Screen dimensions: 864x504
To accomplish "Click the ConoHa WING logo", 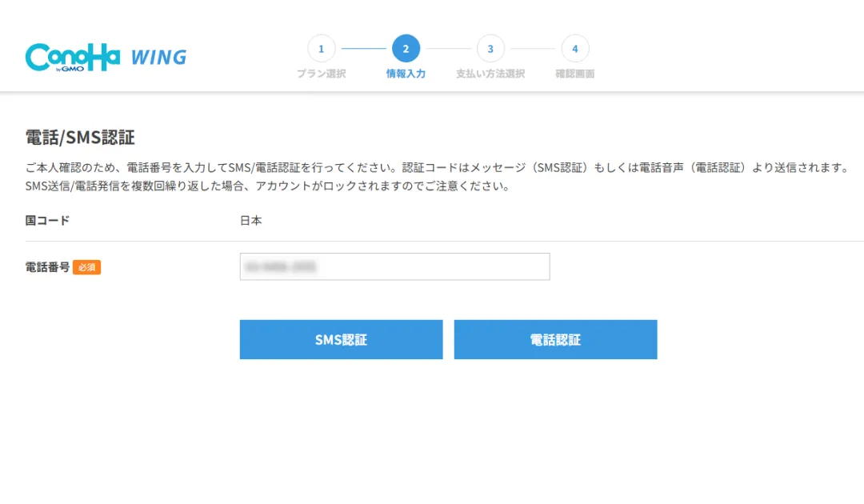I will pos(106,57).
